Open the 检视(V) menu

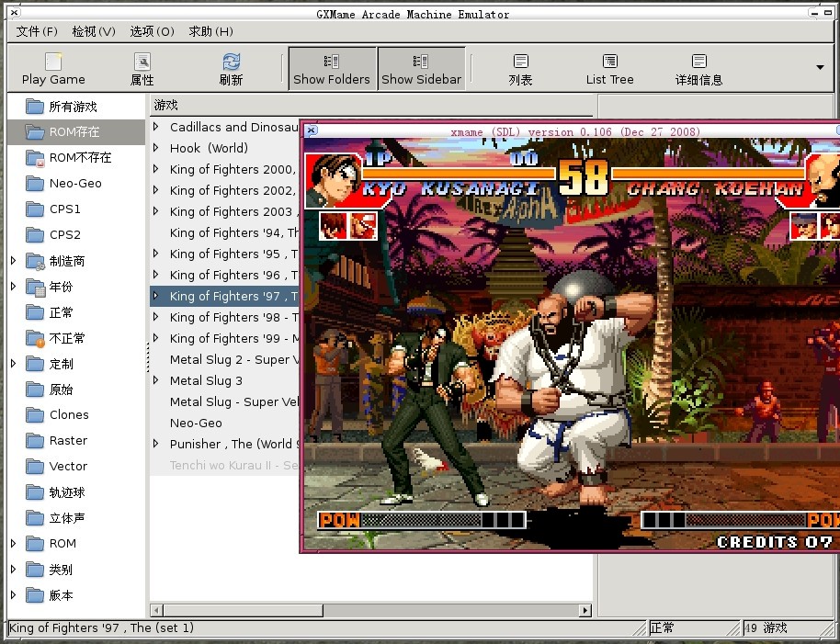click(94, 31)
